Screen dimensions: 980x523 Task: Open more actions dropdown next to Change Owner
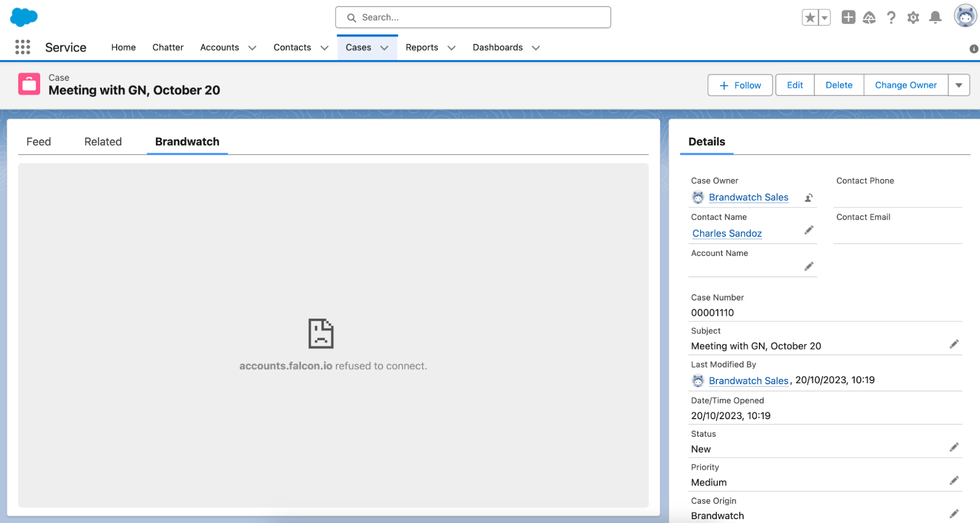959,85
